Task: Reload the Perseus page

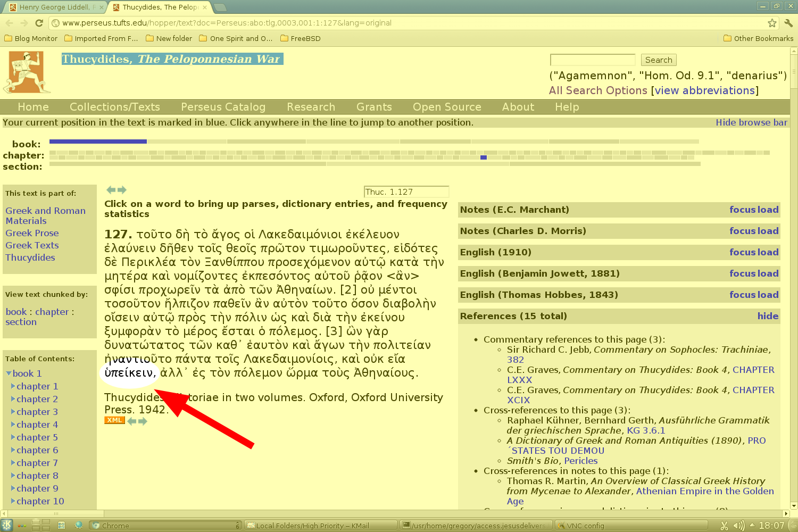Action: [x=39, y=23]
